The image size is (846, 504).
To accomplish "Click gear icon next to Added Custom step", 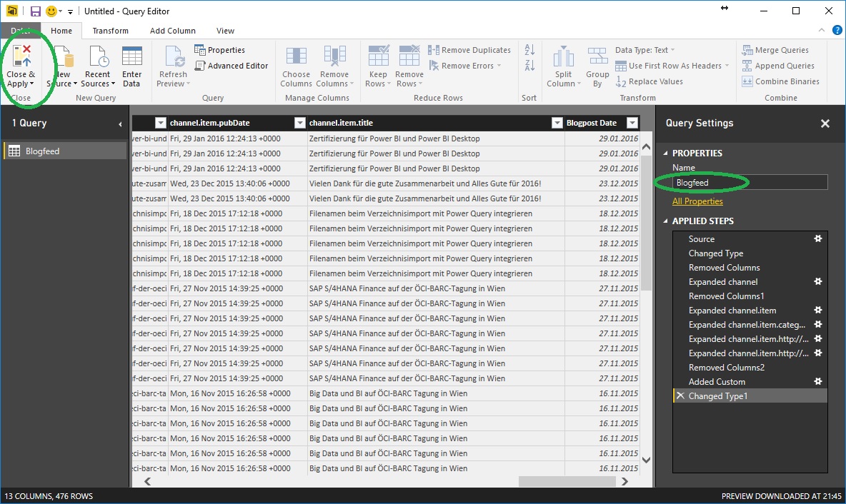I will click(x=818, y=382).
